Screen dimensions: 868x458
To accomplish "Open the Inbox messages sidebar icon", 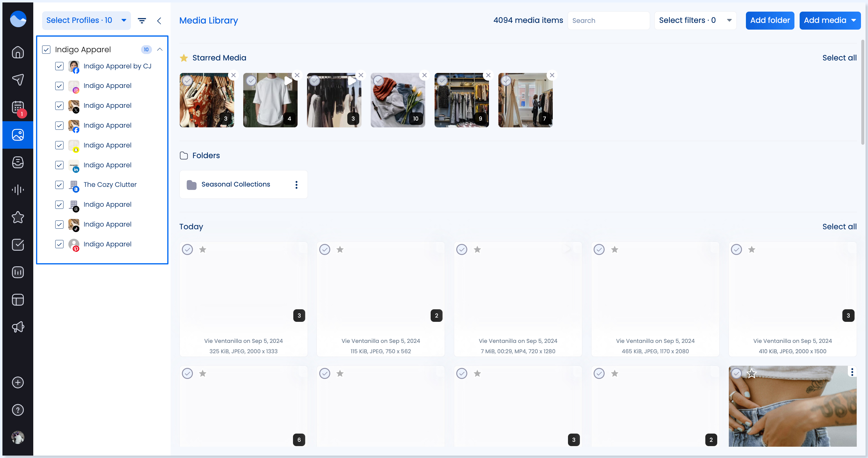I will (x=17, y=162).
